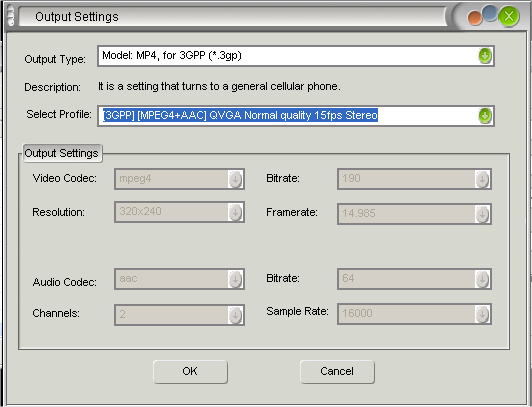Click the Resolution dropdown arrow

(x=235, y=212)
